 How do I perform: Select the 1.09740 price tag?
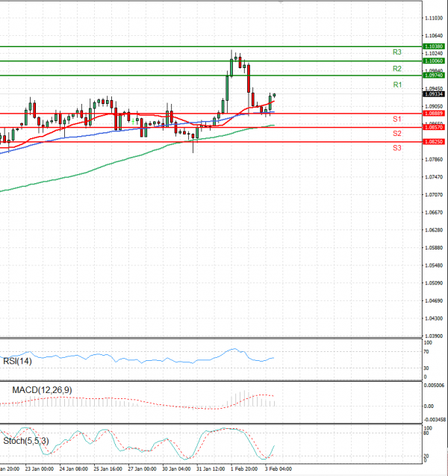point(434,75)
